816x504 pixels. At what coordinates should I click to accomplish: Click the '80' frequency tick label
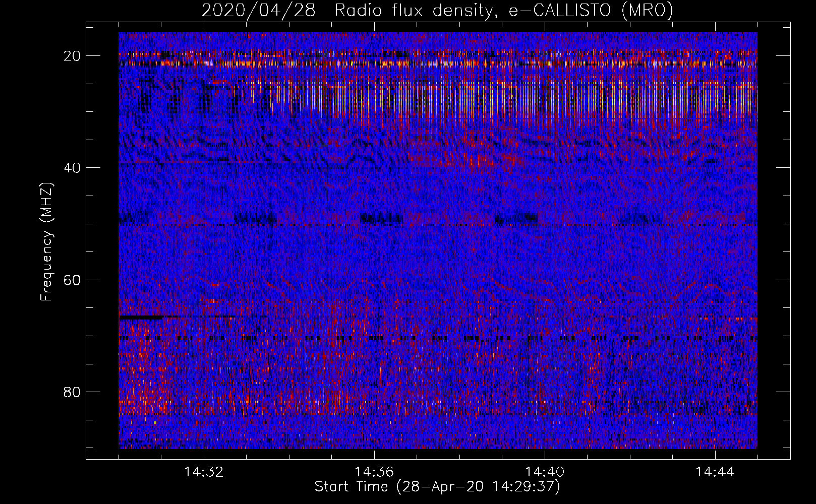73,392
